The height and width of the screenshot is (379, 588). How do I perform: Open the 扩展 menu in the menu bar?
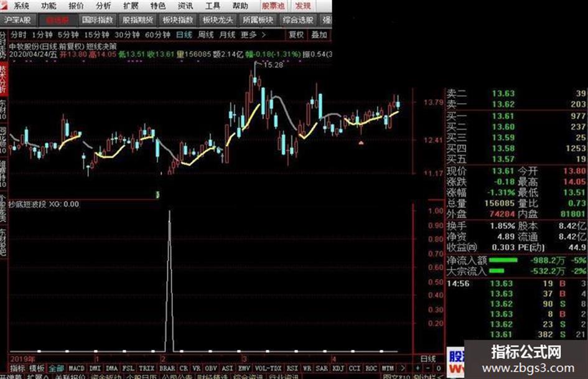(x=131, y=6)
